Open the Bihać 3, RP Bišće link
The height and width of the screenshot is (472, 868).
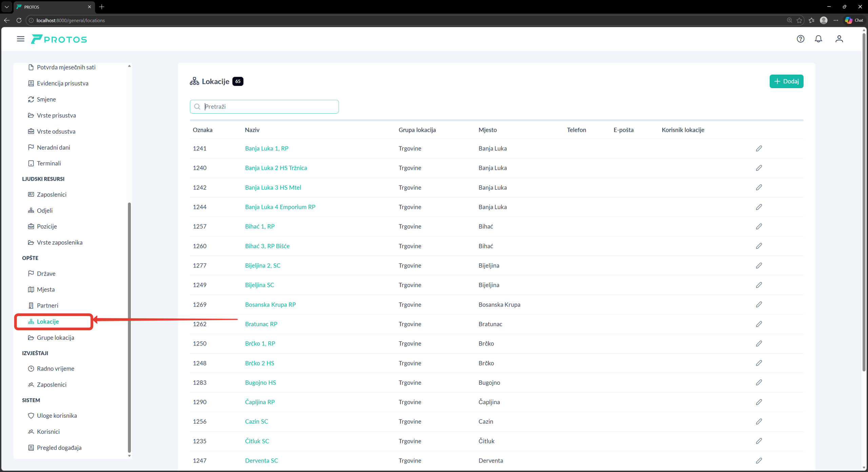tap(267, 246)
